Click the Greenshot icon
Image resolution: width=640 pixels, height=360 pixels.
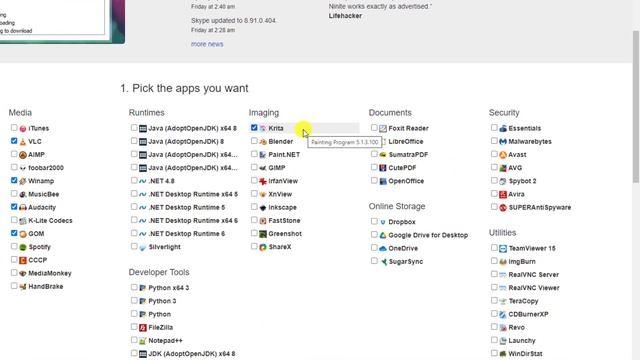[263, 234]
